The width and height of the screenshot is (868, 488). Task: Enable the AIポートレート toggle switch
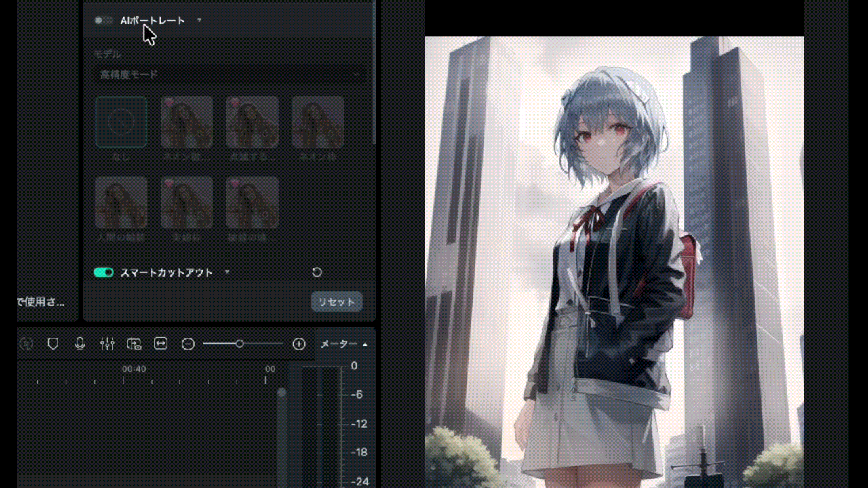104,20
